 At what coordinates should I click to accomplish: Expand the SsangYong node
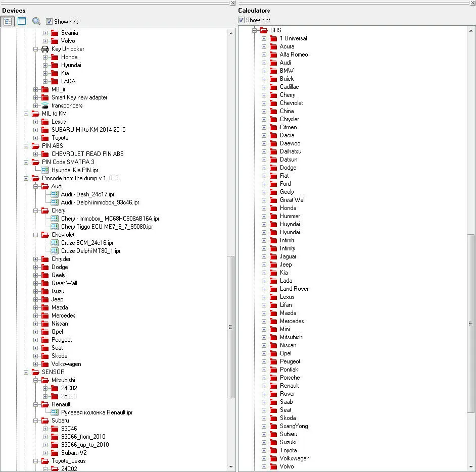click(x=264, y=427)
